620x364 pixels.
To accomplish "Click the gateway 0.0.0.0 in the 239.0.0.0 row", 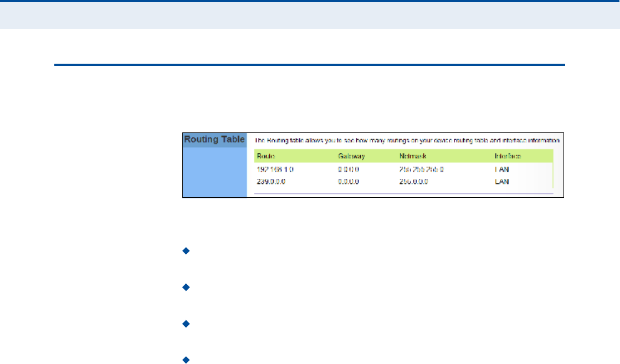I will coord(349,181).
